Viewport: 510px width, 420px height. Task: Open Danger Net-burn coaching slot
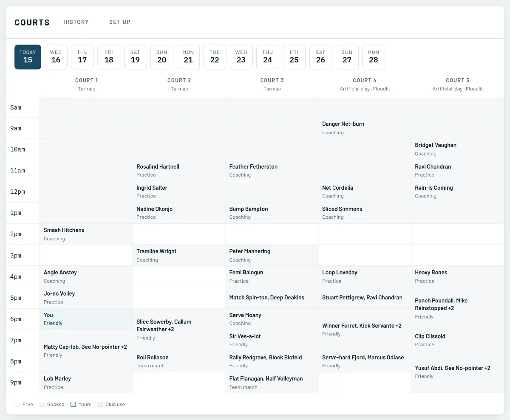365,128
